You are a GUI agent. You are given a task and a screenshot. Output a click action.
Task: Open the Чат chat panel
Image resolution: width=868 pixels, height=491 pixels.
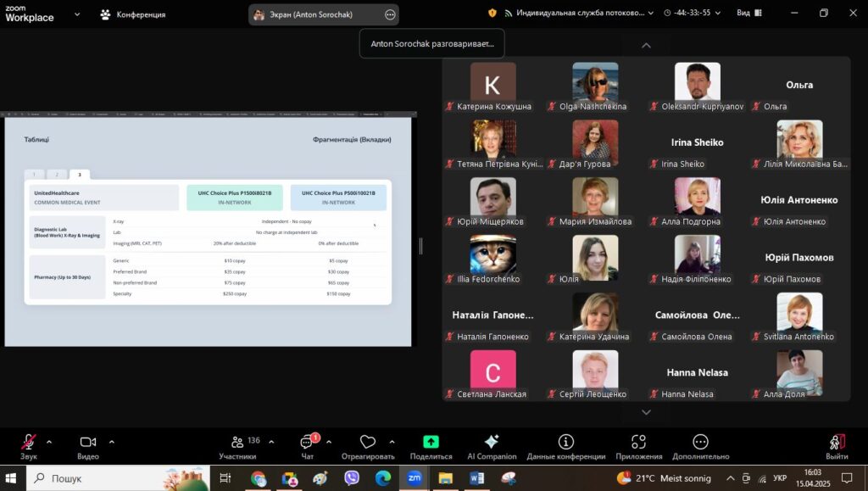pyautogui.click(x=307, y=447)
